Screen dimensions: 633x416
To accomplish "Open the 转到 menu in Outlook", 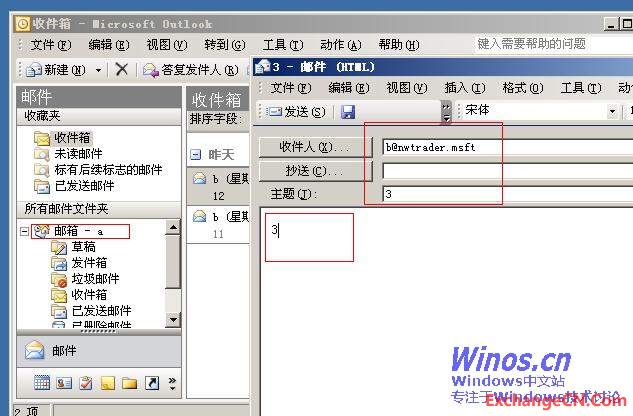I will pyautogui.click(x=223, y=44).
